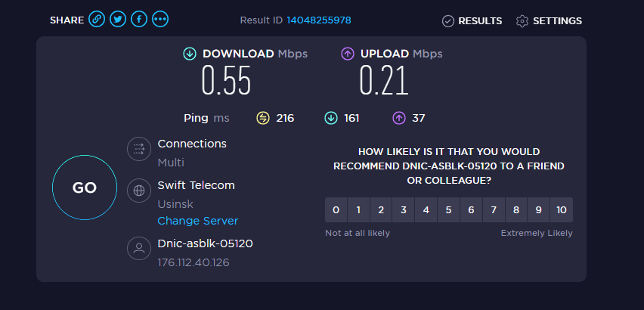Share result on Facebook
Image resolution: width=644 pixels, height=310 pixels.
[138, 20]
